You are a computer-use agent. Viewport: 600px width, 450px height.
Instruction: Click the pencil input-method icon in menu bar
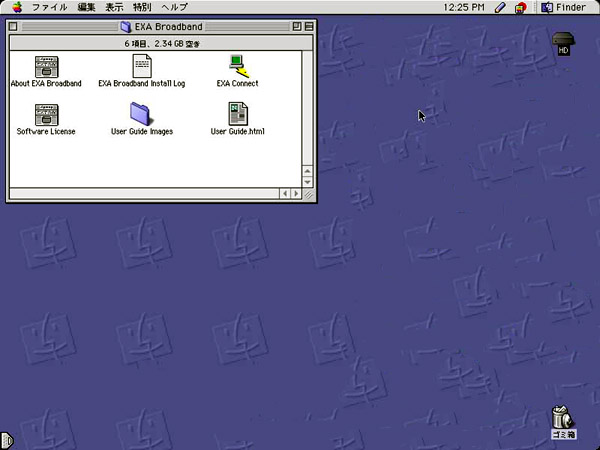pos(500,7)
